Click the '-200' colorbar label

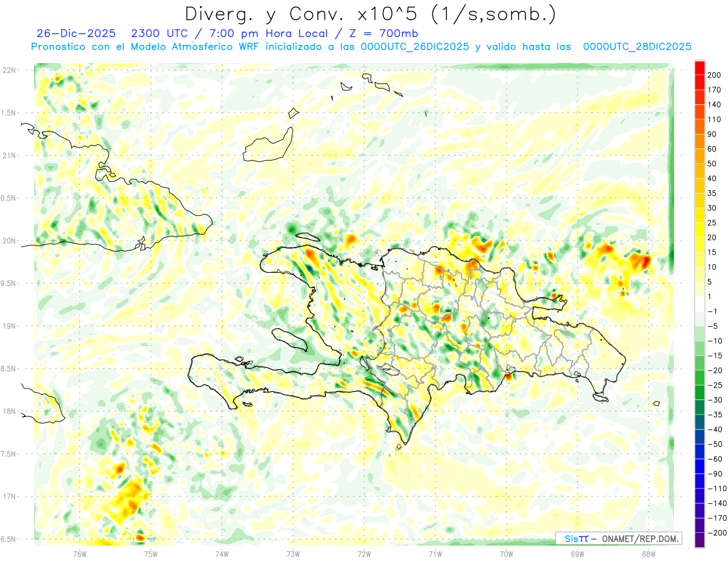pyautogui.click(x=716, y=533)
